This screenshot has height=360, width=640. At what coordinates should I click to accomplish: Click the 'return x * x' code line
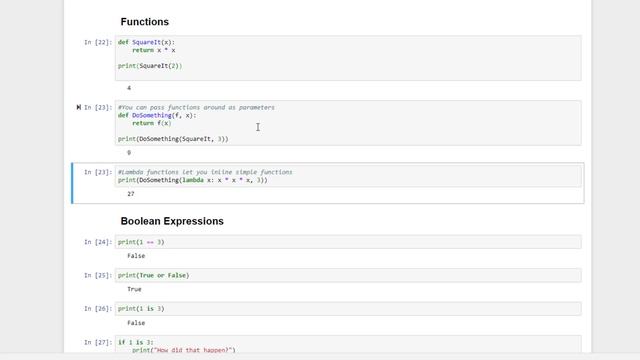coord(153,50)
